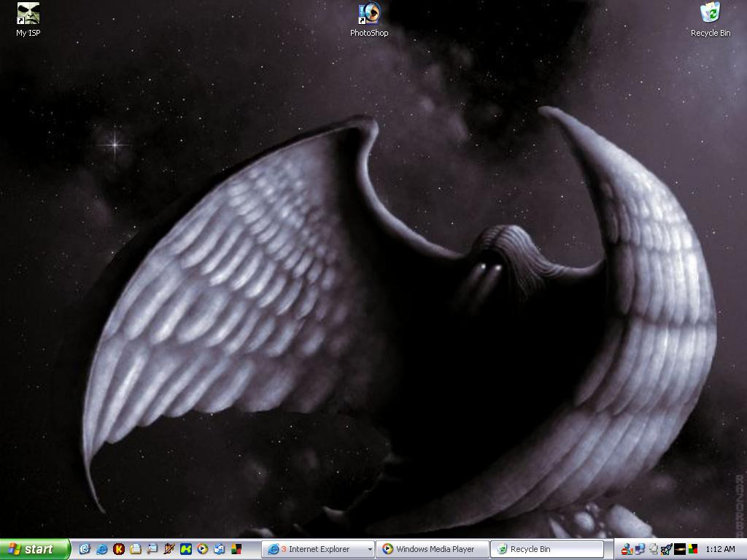The height and width of the screenshot is (560, 747).
Task: Click the rocket tray icon
Action: [667, 549]
